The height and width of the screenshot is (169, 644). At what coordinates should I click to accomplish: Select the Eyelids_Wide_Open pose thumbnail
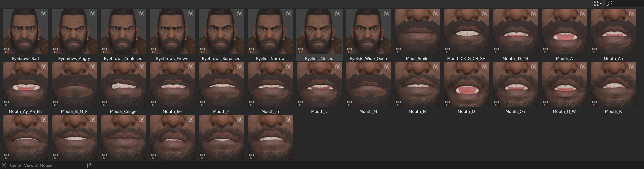point(368,32)
